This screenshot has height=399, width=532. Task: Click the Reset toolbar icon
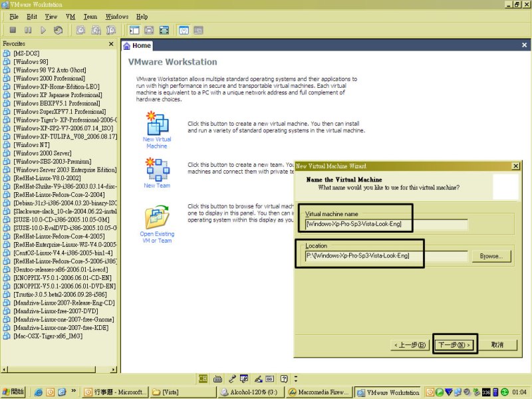click(x=58, y=30)
